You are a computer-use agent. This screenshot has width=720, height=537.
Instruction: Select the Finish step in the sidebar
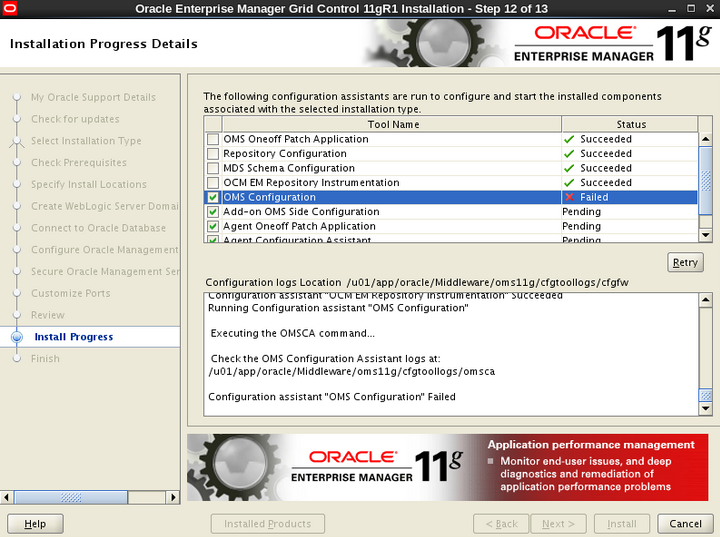tap(45, 359)
